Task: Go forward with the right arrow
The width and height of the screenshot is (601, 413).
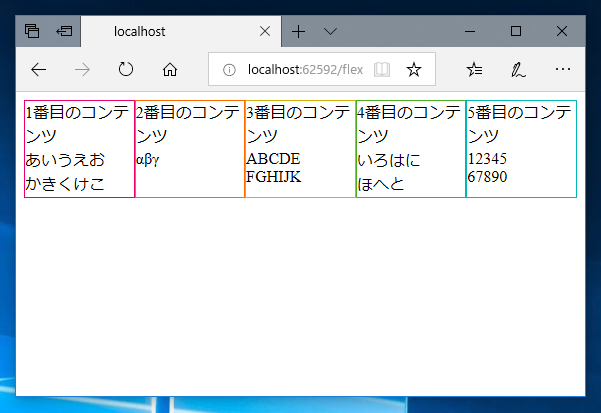Action: pos(82,70)
